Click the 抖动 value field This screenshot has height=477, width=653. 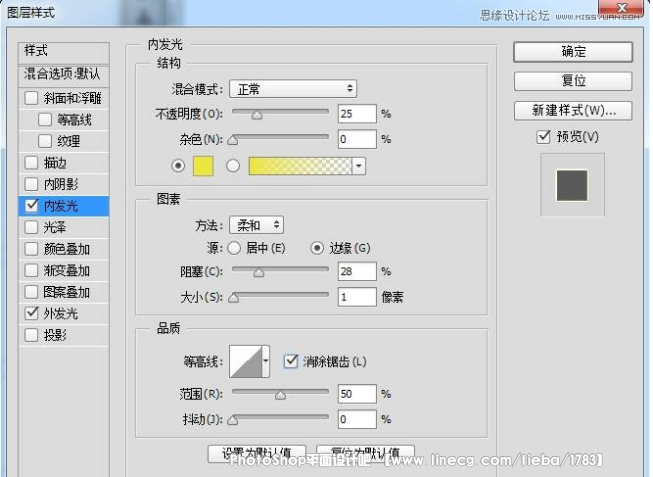(357, 419)
